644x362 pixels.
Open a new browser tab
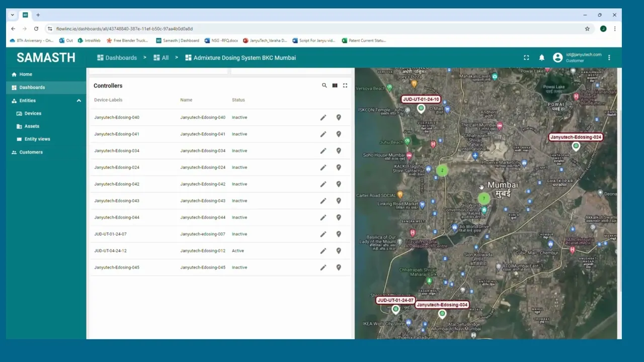pyautogui.click(x=38, y=15)
